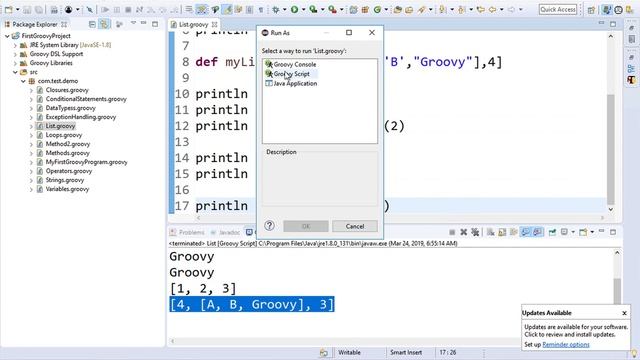
Task: Click Remove Launch X in Console toolbar
Action: [x=464, y=232]
